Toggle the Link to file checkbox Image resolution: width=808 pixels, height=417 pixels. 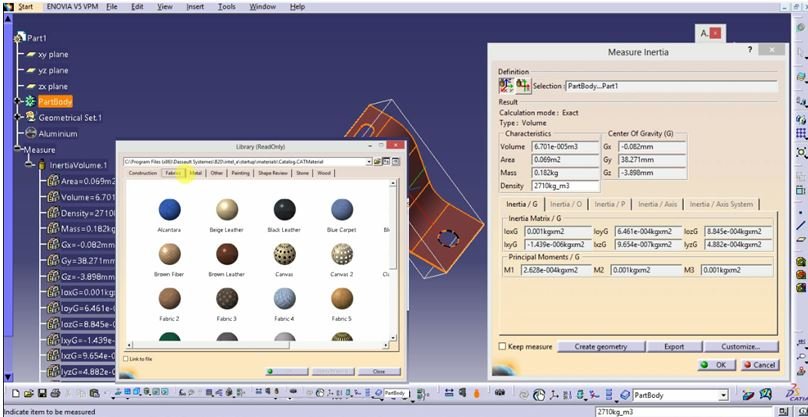point(126,359)
